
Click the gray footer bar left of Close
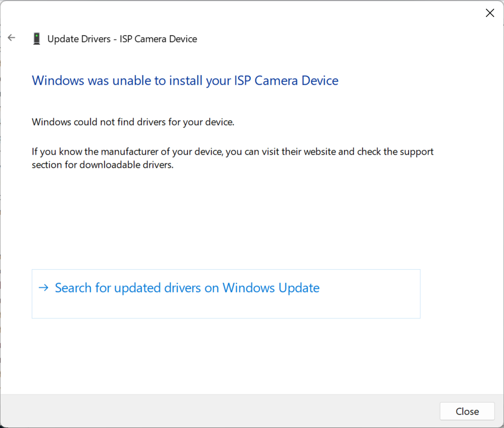point(219,410)
